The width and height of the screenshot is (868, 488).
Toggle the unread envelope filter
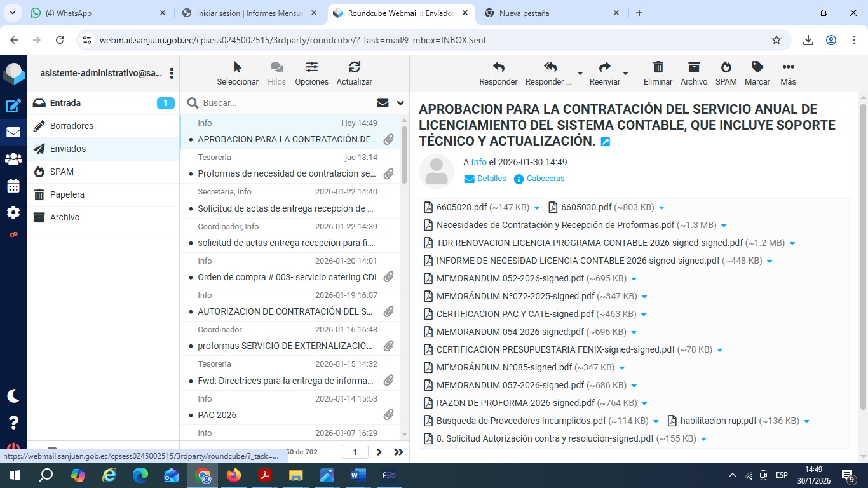tap(383, 103)
